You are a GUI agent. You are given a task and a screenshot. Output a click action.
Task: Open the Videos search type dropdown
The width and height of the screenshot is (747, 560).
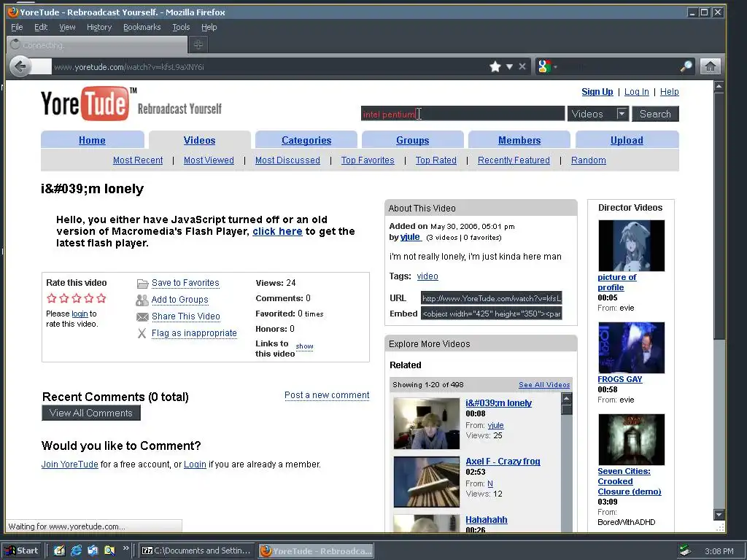click(598, 114)
